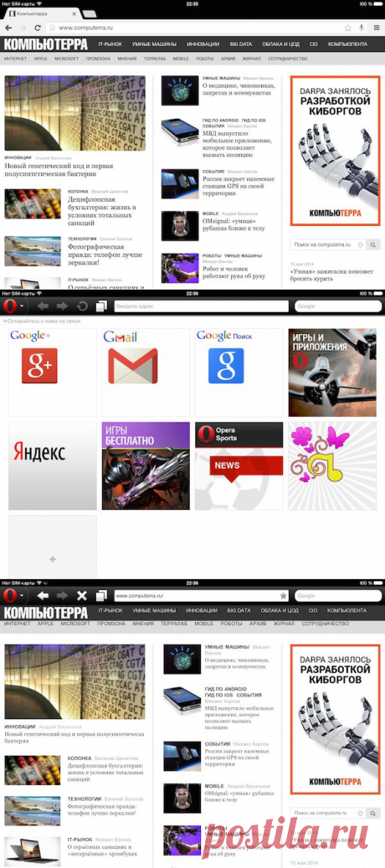Reload the page in Chrome toolbar

coord(38,27)
